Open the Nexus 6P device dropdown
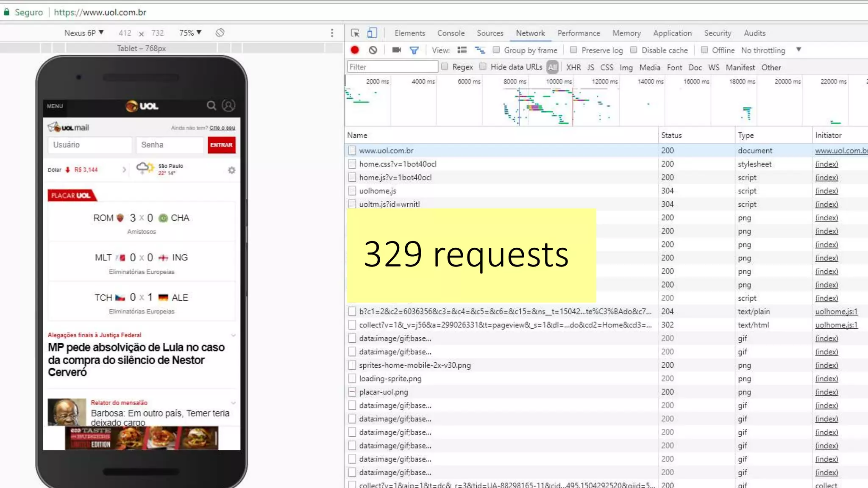This screenshot has height=488, width=868. pyautogui.click(x=84, y=33)
